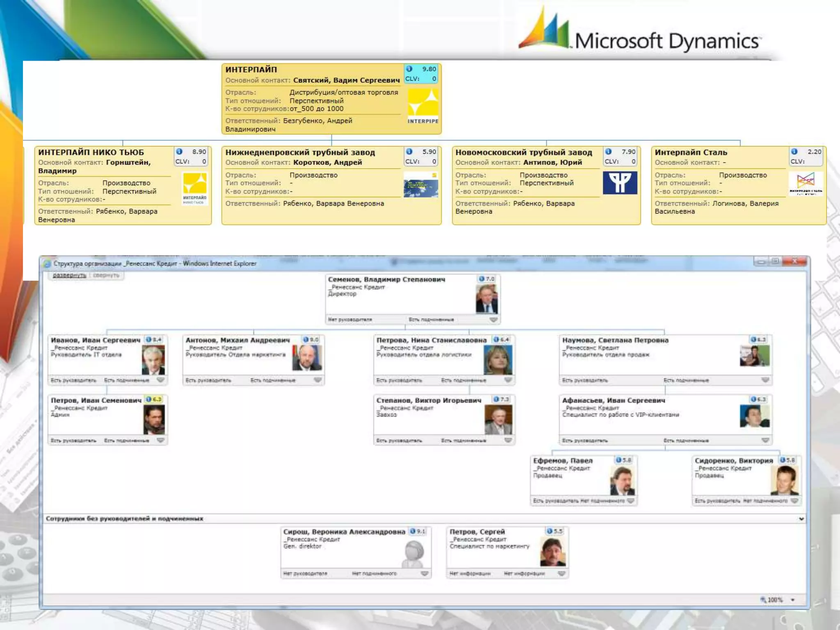Click info icon beside Семенов, Владимир Степанович

(x=482, y=279)
